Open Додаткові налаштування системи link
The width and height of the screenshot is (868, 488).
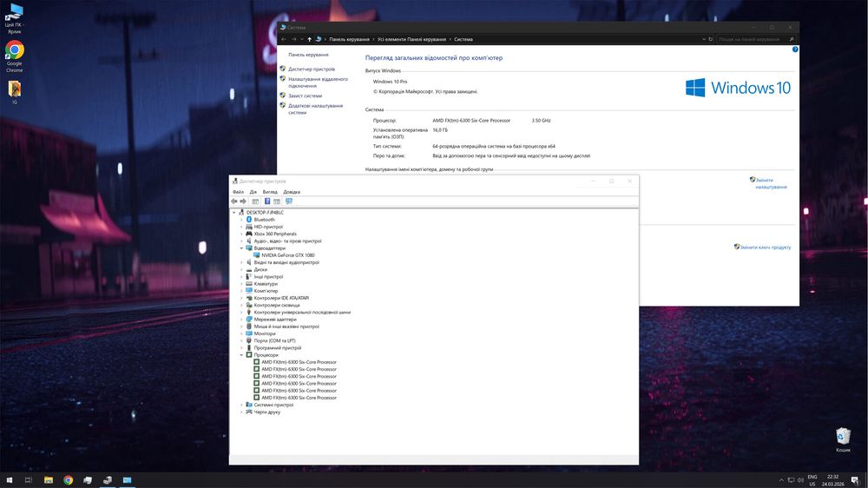[x=316, y=109]
